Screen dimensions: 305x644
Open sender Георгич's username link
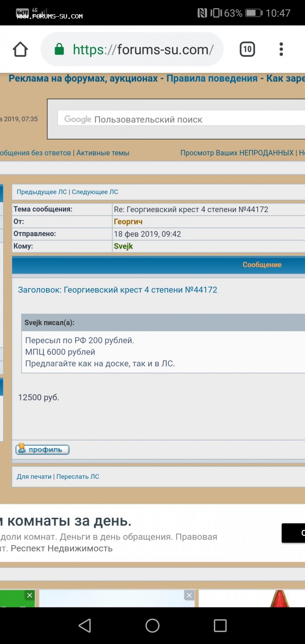(128, 222)
